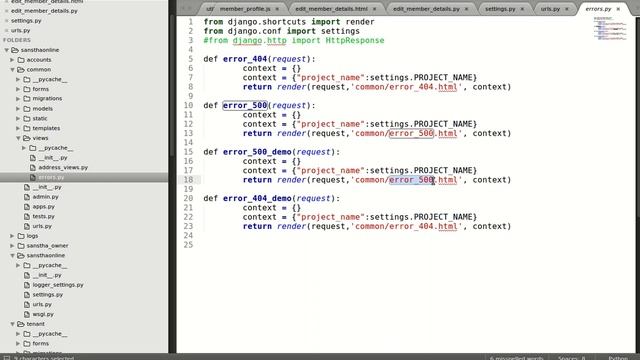The image size is (640, 360).
Task: Close the errors.py tab
Action: [x=618, y=9]
